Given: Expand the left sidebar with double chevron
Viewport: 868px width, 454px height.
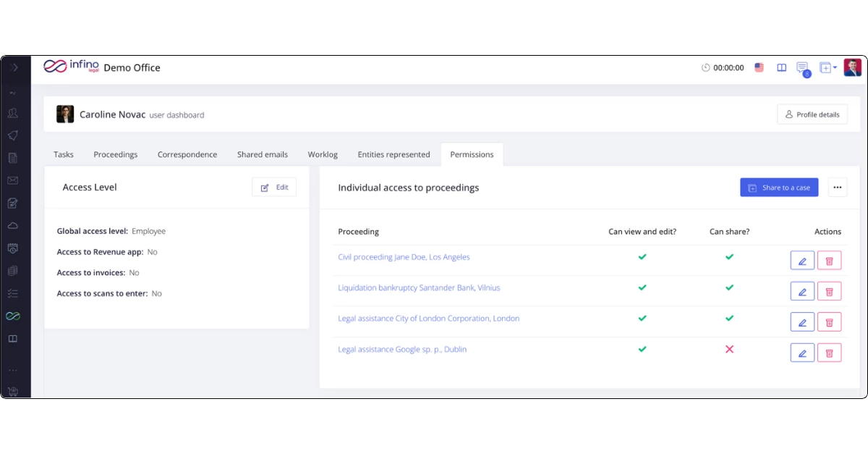Looking at the screenshot, I should point(14,67).
